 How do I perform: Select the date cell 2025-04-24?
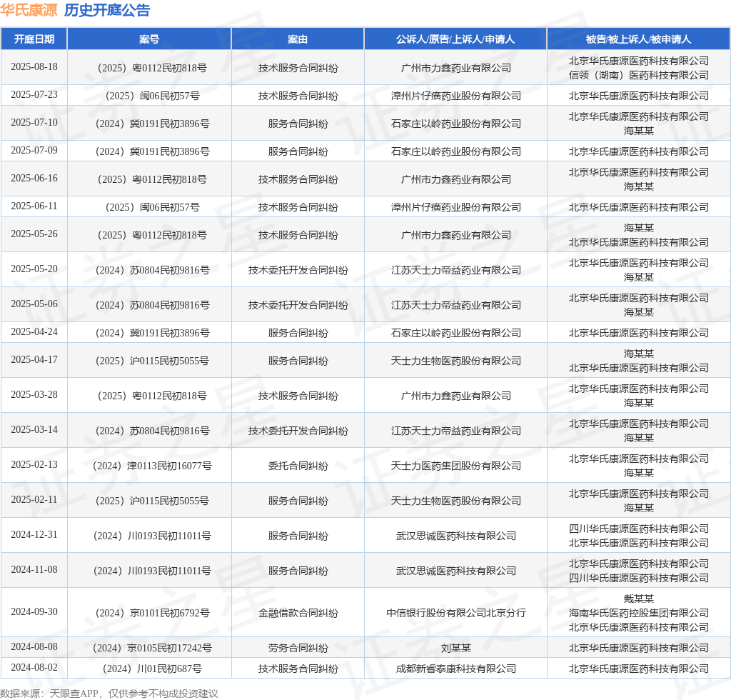pos(34,332)
